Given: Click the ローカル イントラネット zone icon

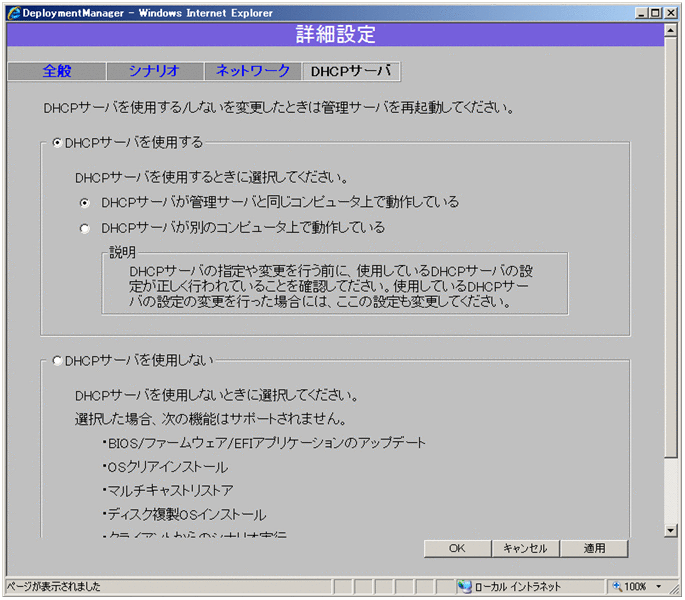Looking at the screenshot, I should click(464, 586).
